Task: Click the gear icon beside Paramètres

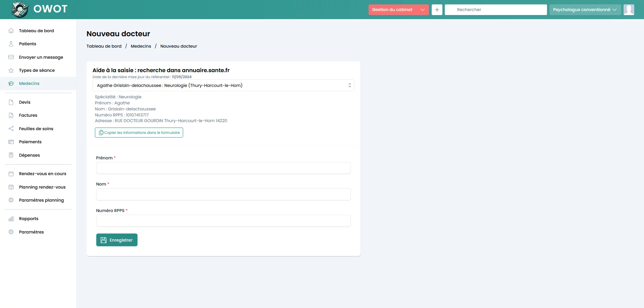Action: [x=11, y=232]
